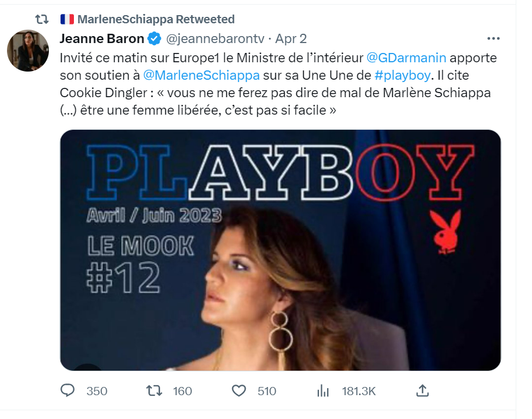This screenshot has width=532, height=419.
Task: Retweet this post using the arrows icon
Action: click(154, 390)
